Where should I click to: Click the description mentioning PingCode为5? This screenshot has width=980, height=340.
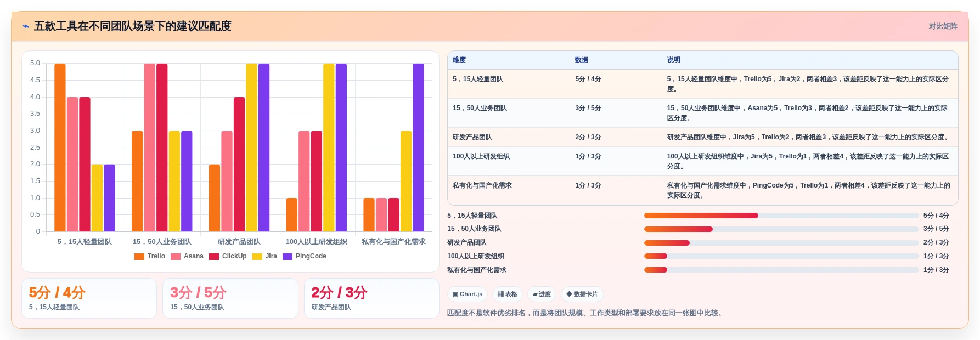[x=809, y=190]
